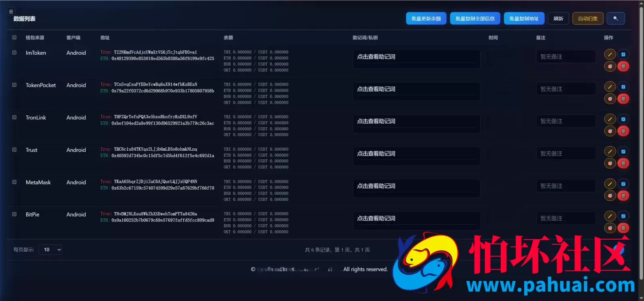This screenshot has width=644, height=301.
Task: Delete the MetaMask row
Action: point(623,196)
